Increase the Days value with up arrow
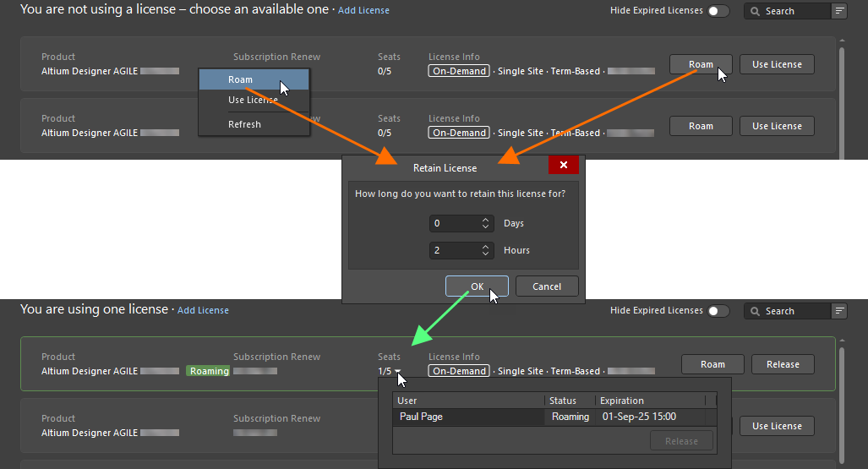Image resolution: width=868 pixels, height=469 pixels. 485,220
